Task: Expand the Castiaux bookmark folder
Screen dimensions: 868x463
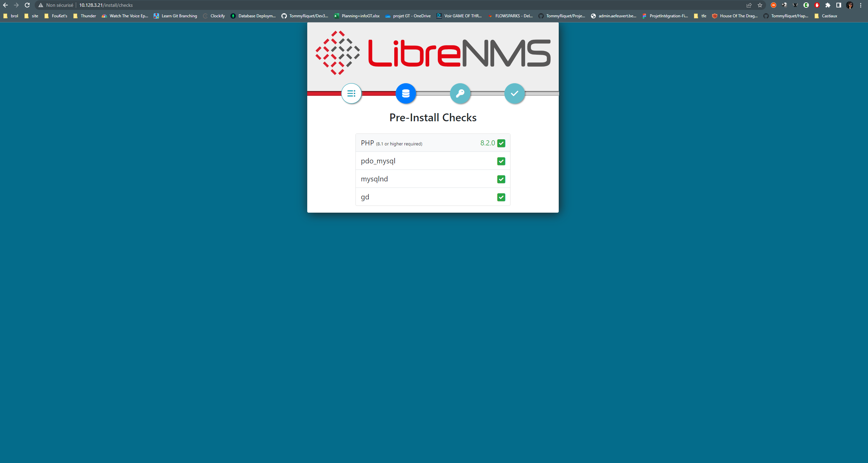Action: [x=826, y=16]
